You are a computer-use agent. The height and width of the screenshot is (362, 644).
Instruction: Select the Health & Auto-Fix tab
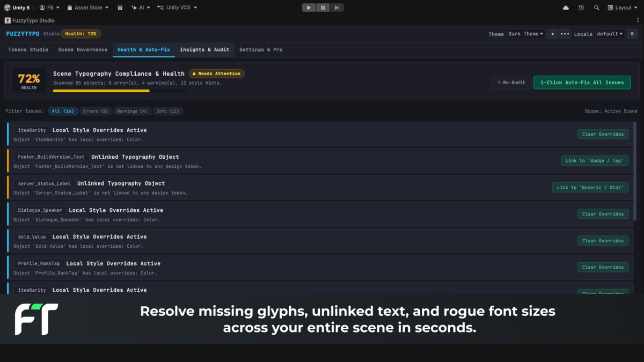144,49
